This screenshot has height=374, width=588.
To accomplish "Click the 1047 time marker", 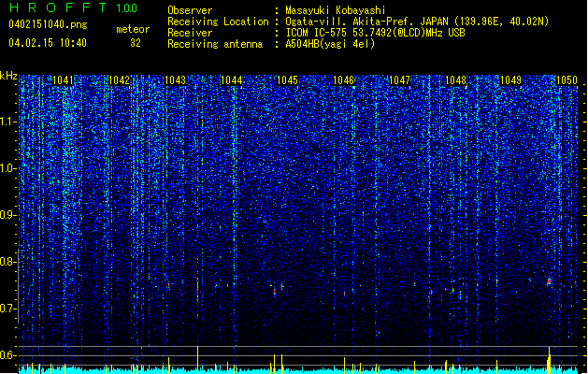I will click(399, 80).
